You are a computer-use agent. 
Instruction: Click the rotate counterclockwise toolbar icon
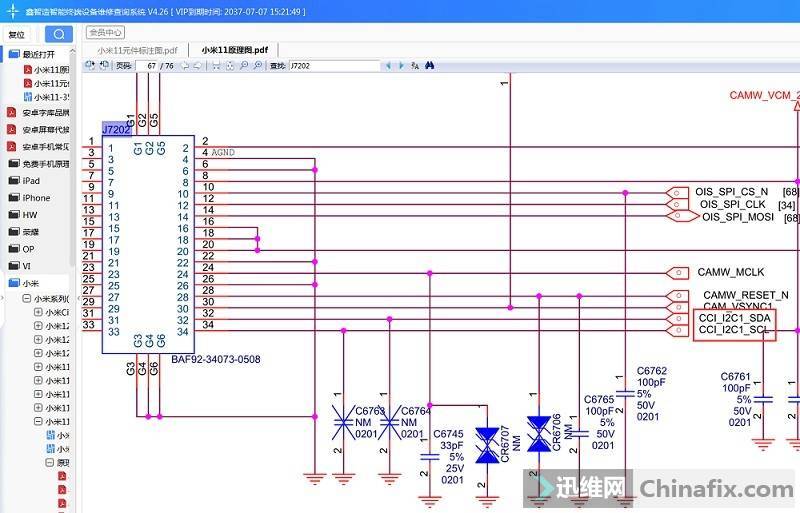(x=89, y=65)
